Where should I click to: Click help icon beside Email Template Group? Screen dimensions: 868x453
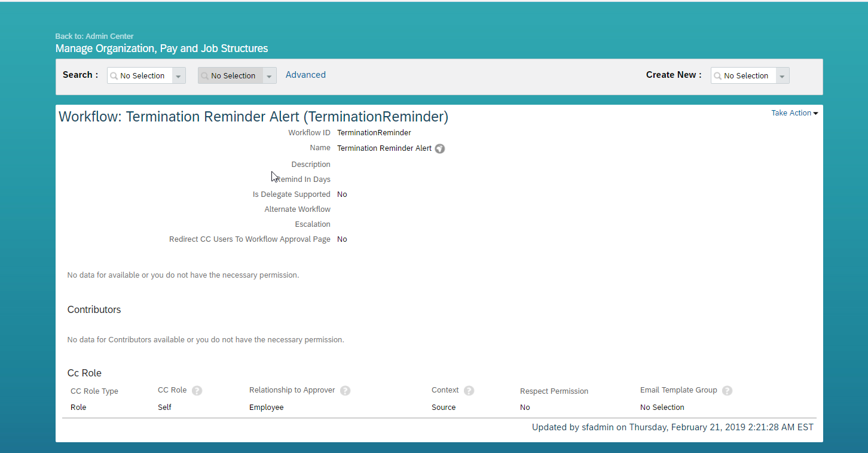click(727, 391)
